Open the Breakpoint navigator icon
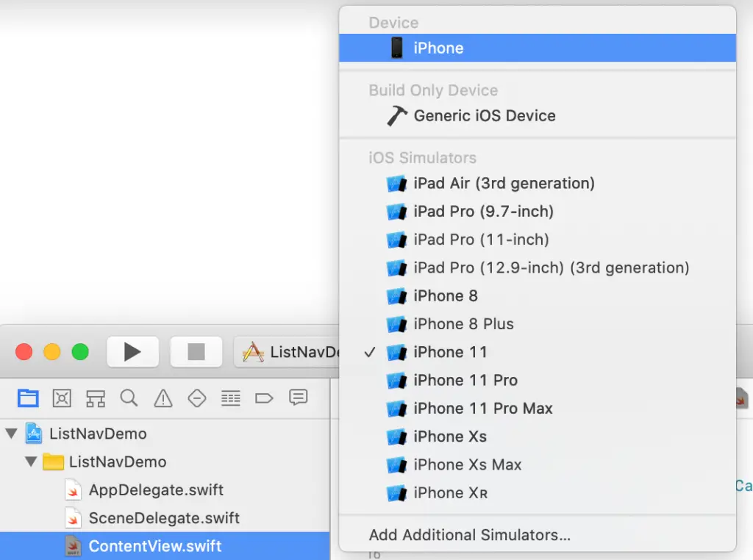The height and width of the screenshot is (560, 753). pyautogui.click(x=264, y=398)
